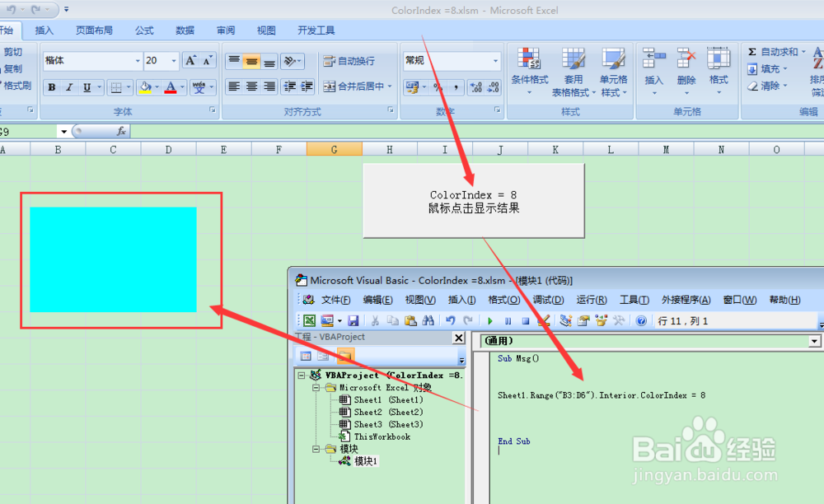The image size is (824, 504).
Task: Apply the comma thousands separator style
Action: [x=456, y=86]
